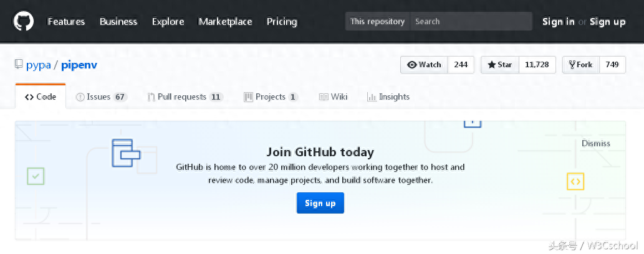Open the Projects tab

270,97
